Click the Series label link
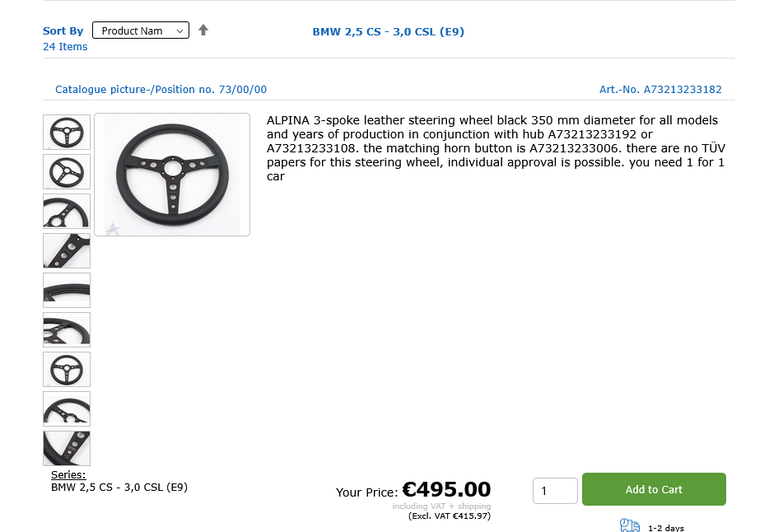The image size is (783, 532). pyautogui.click(x=68, y=475)
